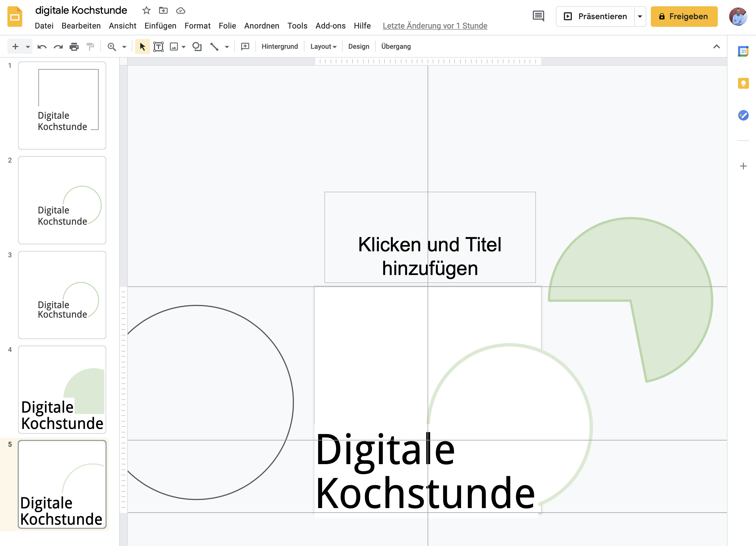Open Google Calendar side panel icon

tap(743, 51)
